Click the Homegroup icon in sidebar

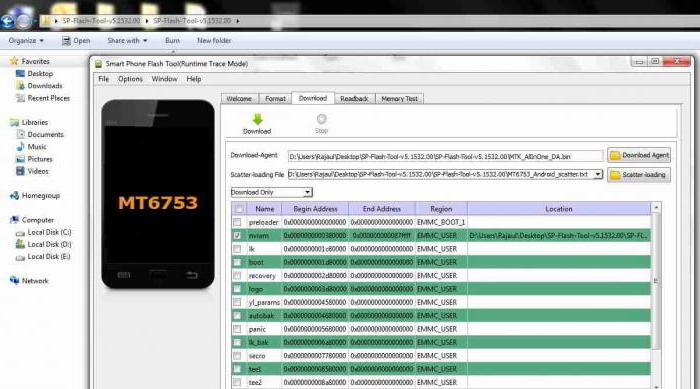[x=14, y=195]
